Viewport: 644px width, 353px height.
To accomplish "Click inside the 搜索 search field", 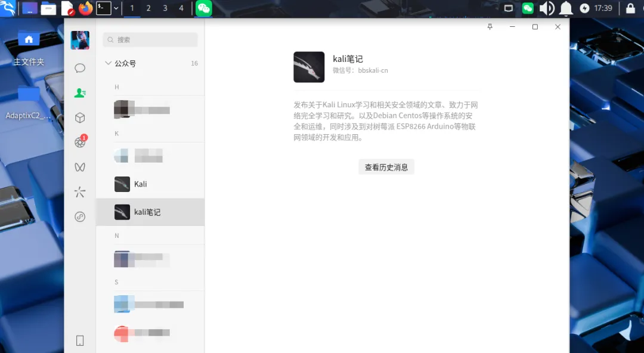I will click(x=150, y=40).
